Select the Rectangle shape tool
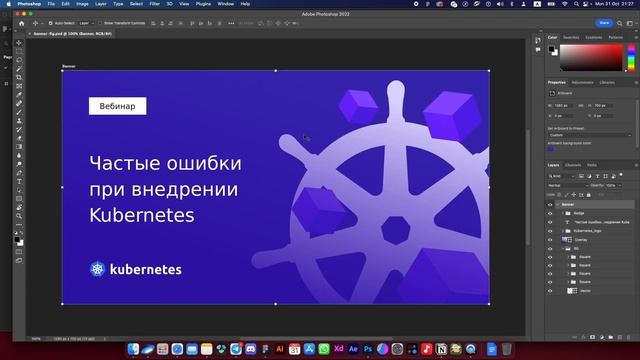 (19, 199)
